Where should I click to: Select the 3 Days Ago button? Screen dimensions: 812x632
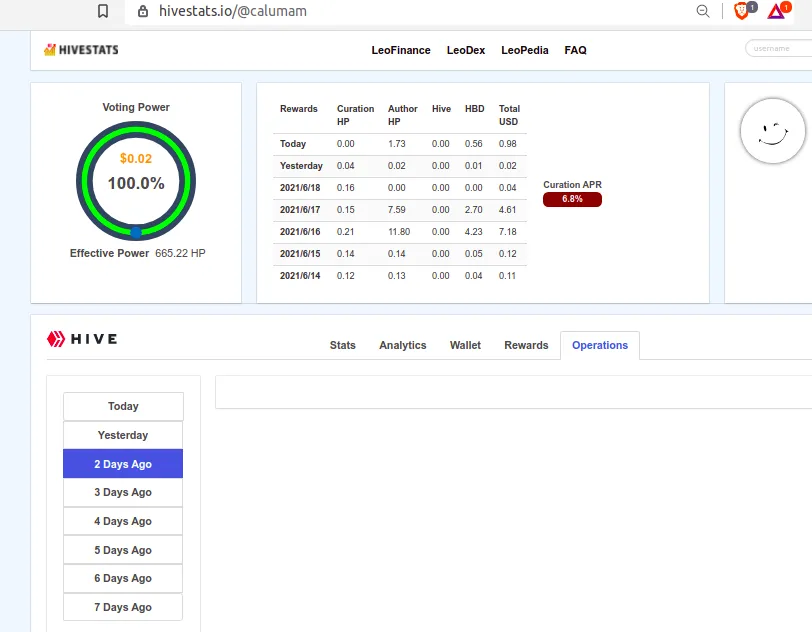123,492
